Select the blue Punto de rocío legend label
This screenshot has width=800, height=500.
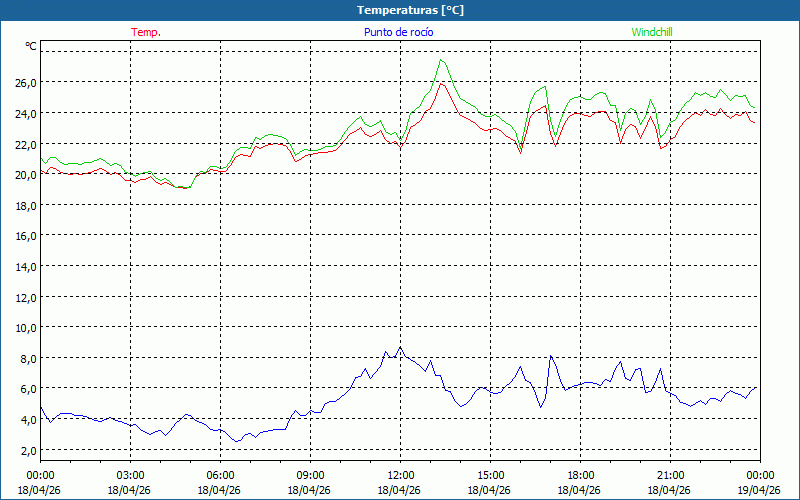399,32
